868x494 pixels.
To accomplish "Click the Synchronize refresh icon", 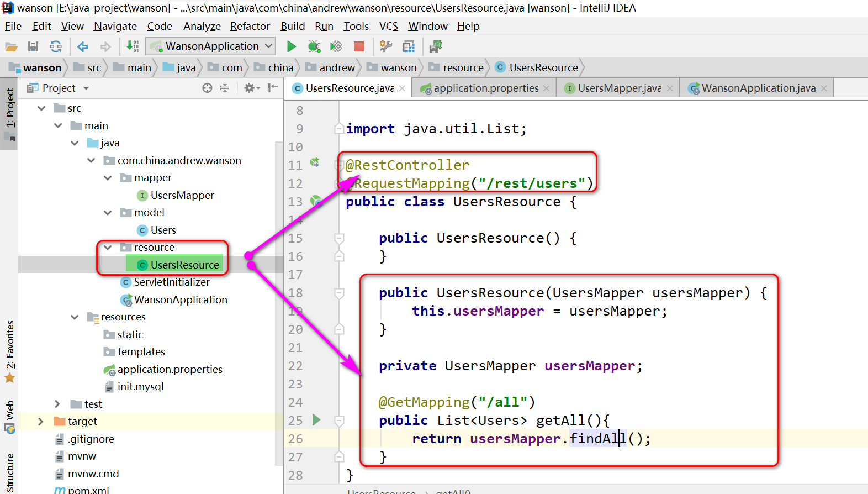I will (56, 47).
